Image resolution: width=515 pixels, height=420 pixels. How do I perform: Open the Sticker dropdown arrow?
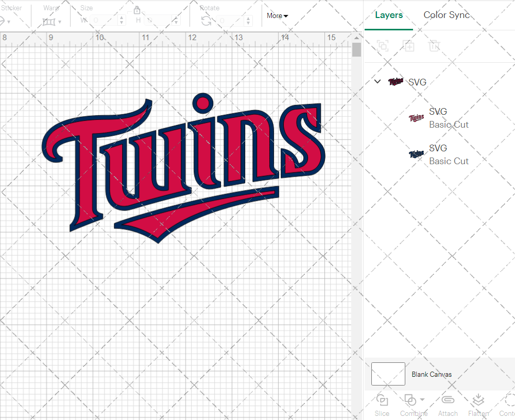(x=9, y=22)
